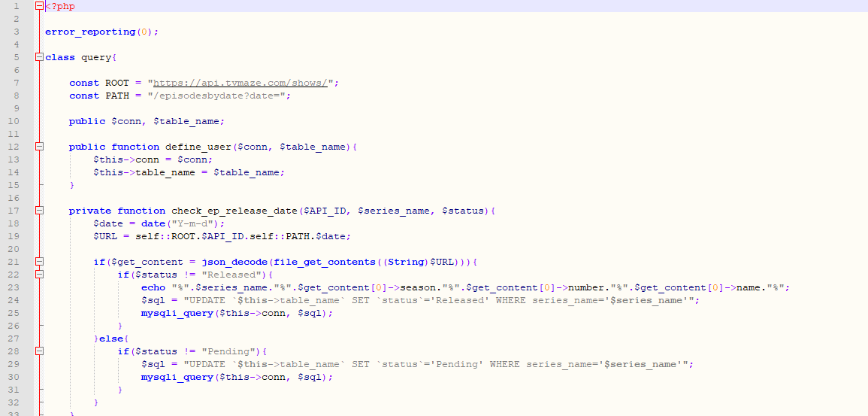Collapse the define_user function fold marker

(x=39, y=147)
